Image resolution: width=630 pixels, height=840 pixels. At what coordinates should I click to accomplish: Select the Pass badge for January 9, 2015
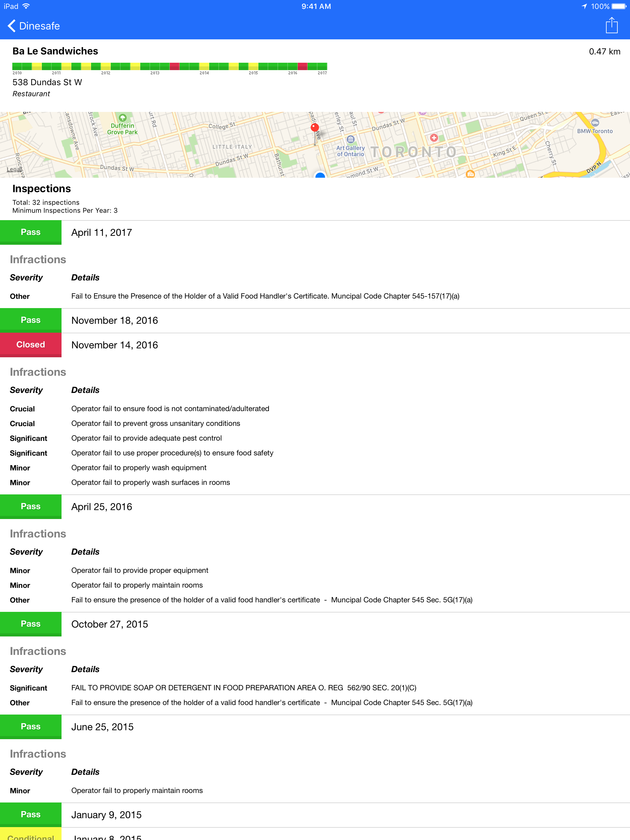[31, 814]
